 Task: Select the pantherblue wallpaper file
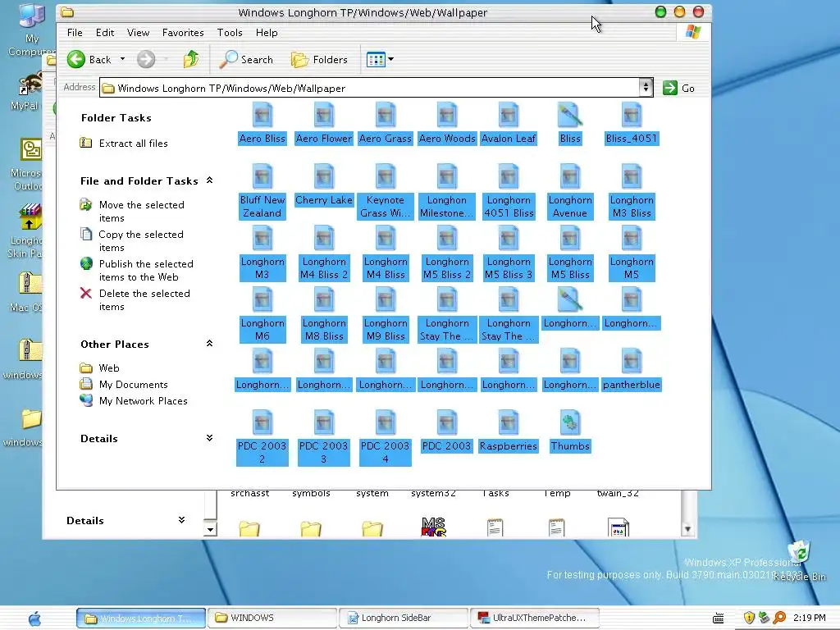point(632,370)
